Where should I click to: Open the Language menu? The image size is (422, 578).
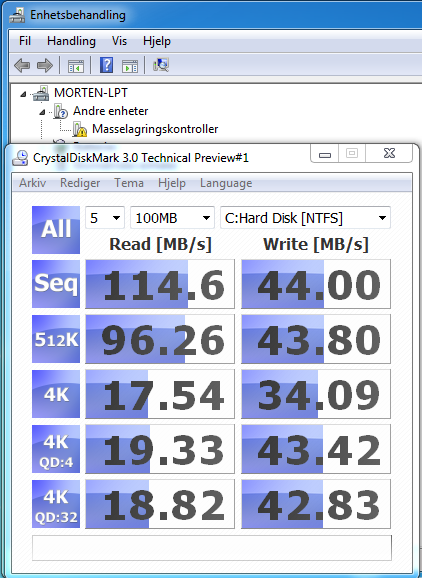(226, 183)
